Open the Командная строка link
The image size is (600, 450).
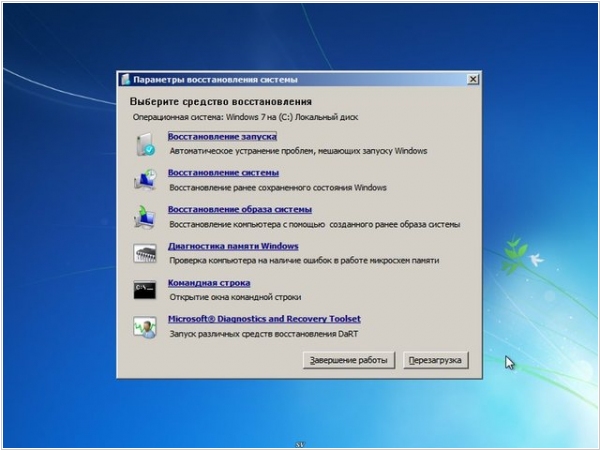[x=209, y=283]
